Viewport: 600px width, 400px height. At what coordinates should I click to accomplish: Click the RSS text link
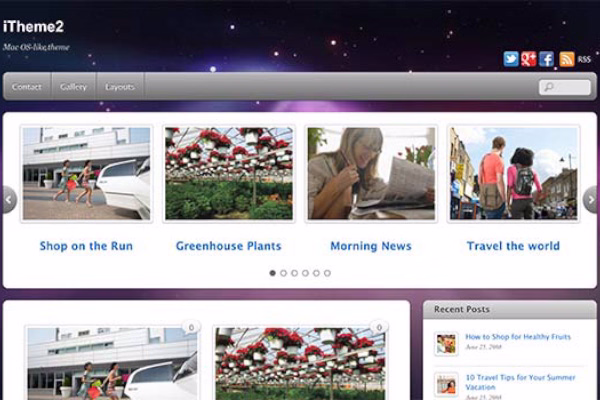coord(584,59)
